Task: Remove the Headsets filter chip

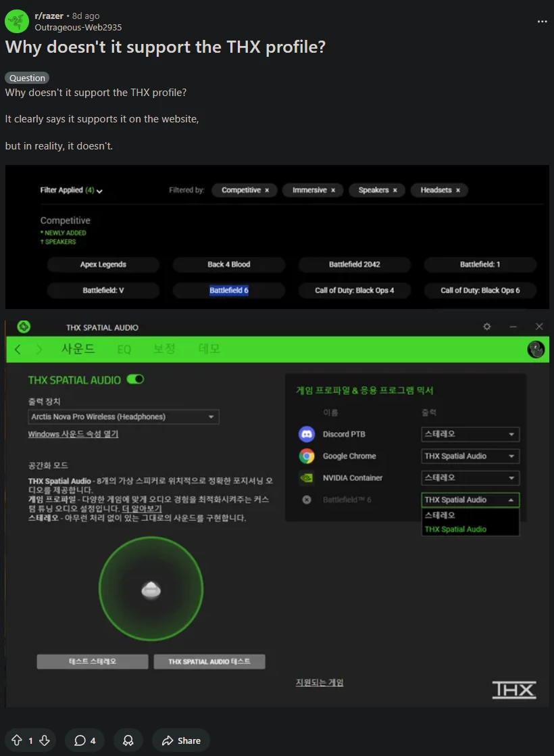Action: click(458, 191)
